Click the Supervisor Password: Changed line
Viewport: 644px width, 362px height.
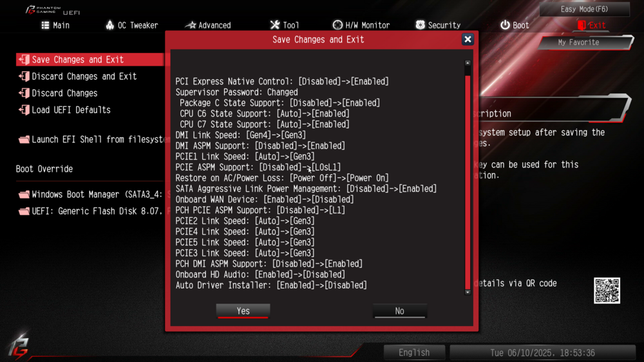236,92
